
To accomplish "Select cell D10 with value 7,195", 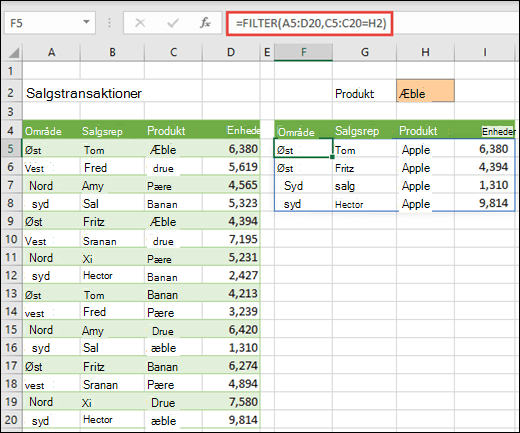I will [x=231, y=239].
